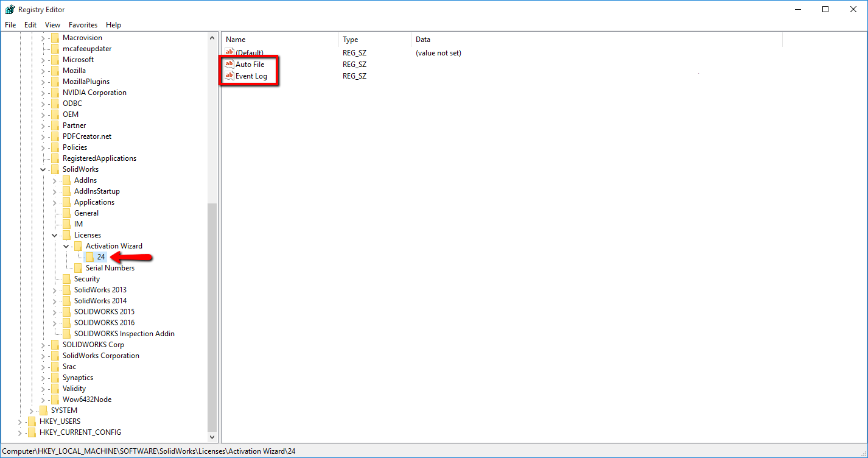Select the AddInsStartup key
Viewport: 868px width, 458px height.
tap(97, 191)
